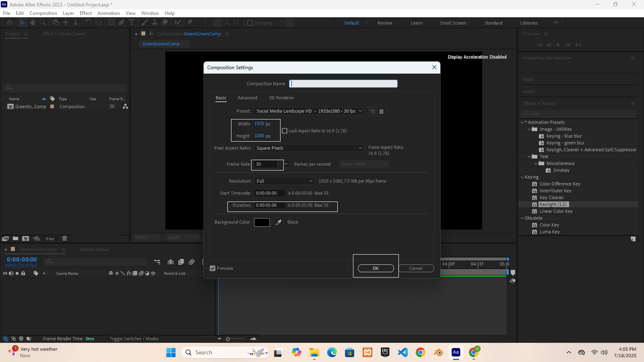644x362 pixels.
Task: Click the Home icon in toolbar
Action: point(10,23)
